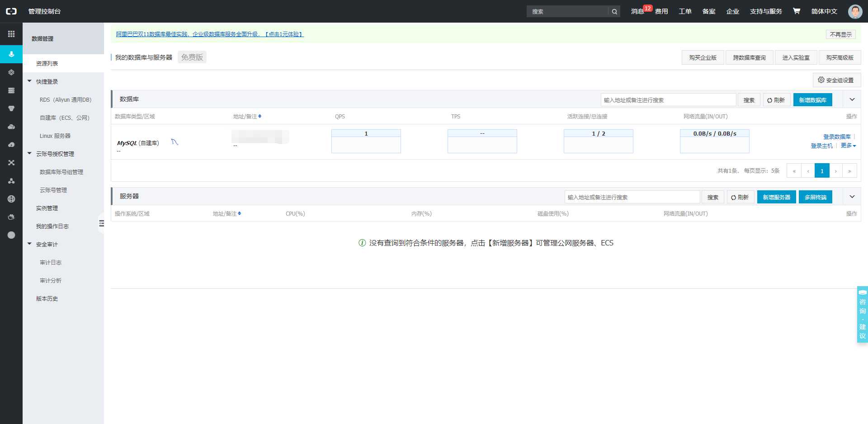Collapse sidebar using the handle icon
This screenshot has height=424, width=868.
pyautogui.click(x=101, y=223)
